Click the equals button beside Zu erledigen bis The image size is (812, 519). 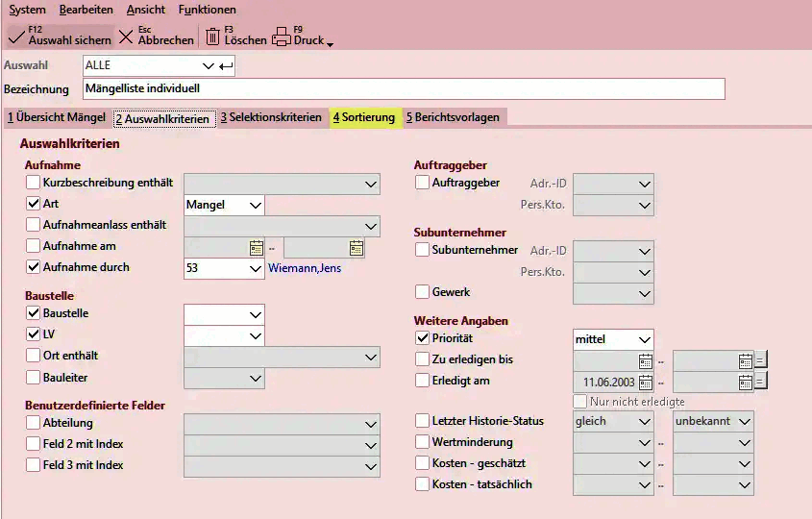click(x=760, y=360)
